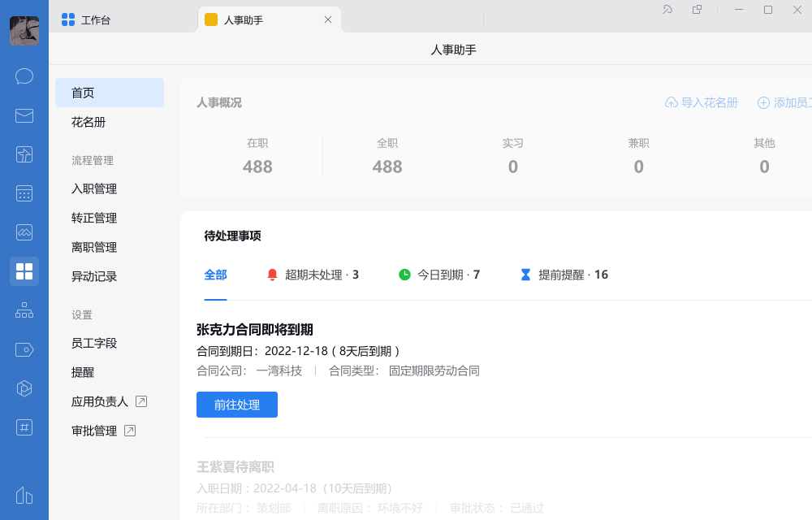The width and height of the screenshot is (812, 520).
Task: Open the organization chart icon in the sidebar
Action: tap(24, 310)
